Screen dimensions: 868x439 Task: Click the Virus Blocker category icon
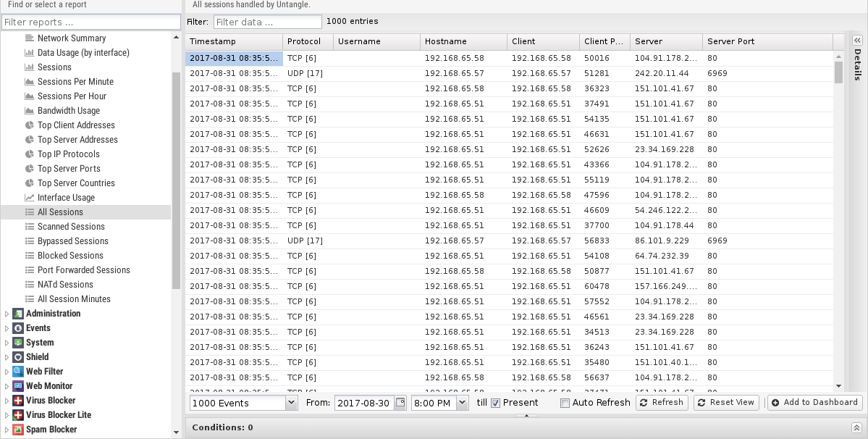(x=18, y=401)
